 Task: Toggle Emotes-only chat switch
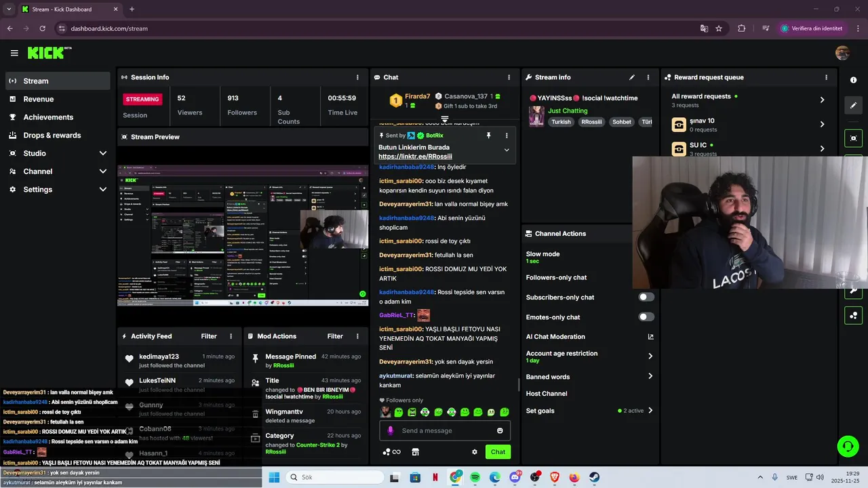coord(646,317)
